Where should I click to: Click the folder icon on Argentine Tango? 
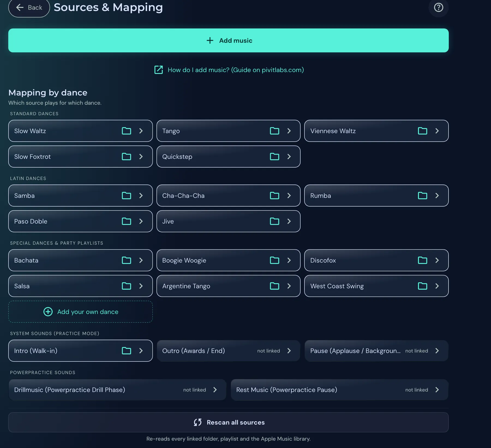[274, 286]
